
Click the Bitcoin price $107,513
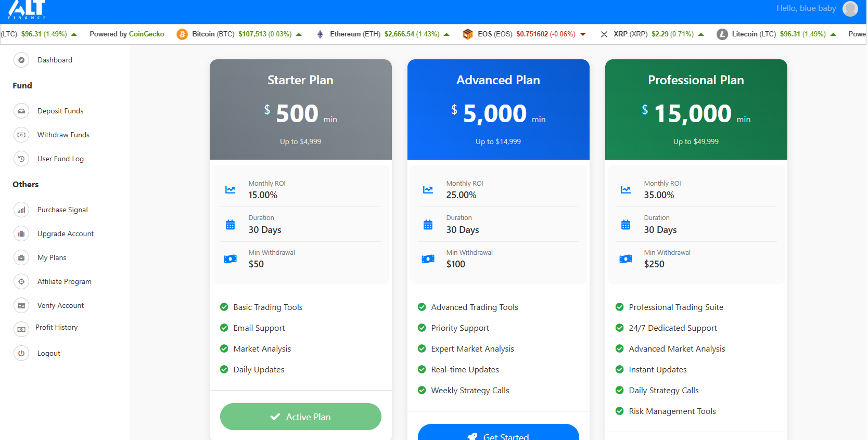[252, 34]
